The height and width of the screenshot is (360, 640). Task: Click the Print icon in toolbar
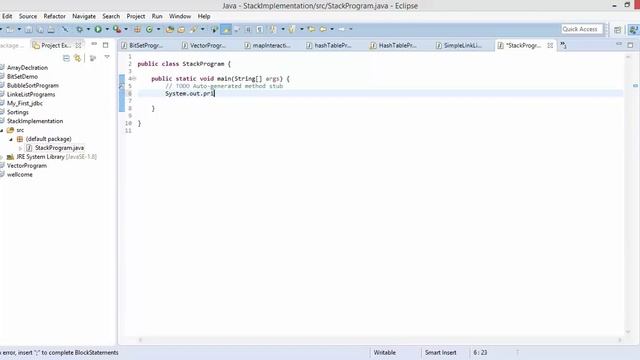(x=51, y=29)
